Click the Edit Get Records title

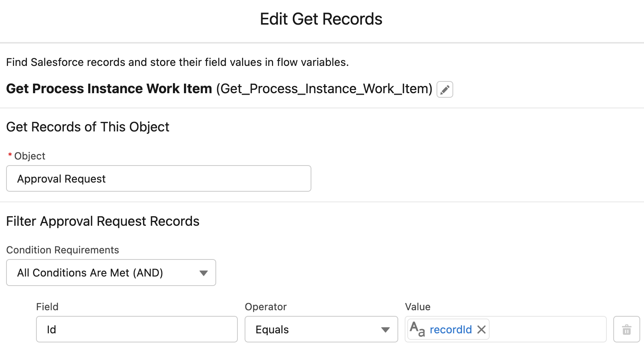(321, 19)
